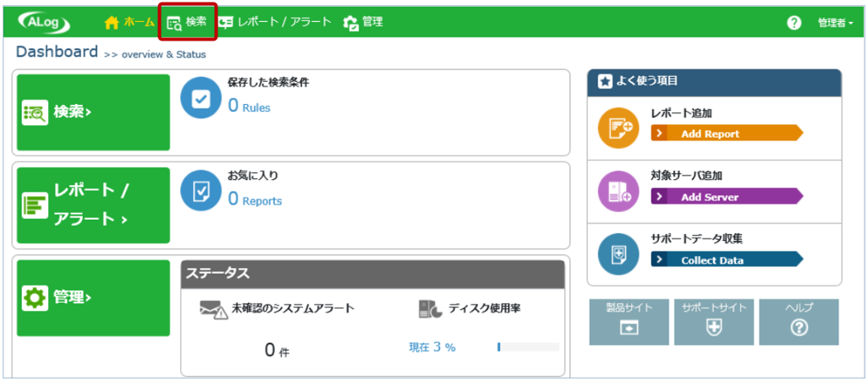Click the disk usage icon
868x382 pixels.
430,309
